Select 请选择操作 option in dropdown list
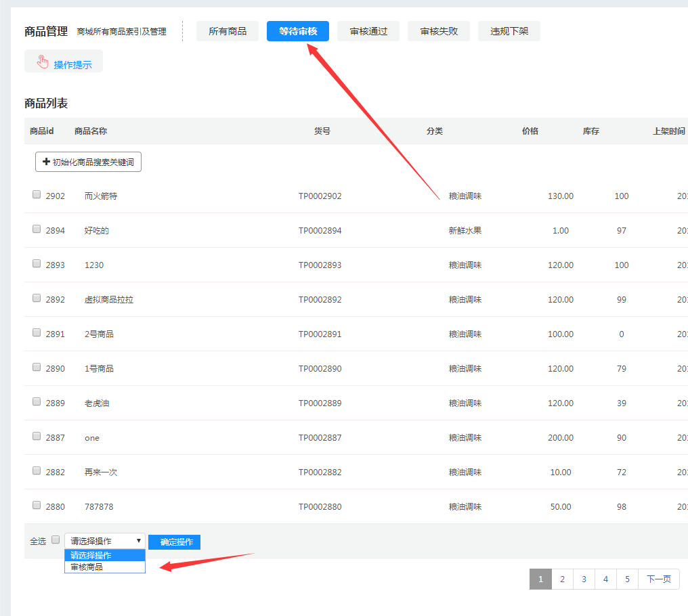 click(104, 555)
